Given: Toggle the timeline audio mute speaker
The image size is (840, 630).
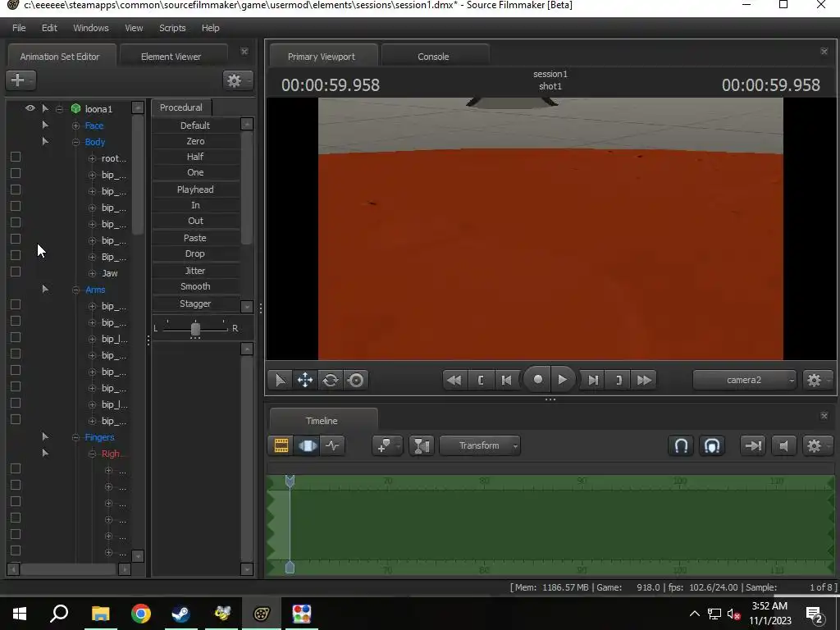Looking at the screenshot, I should tap(783, 445).
